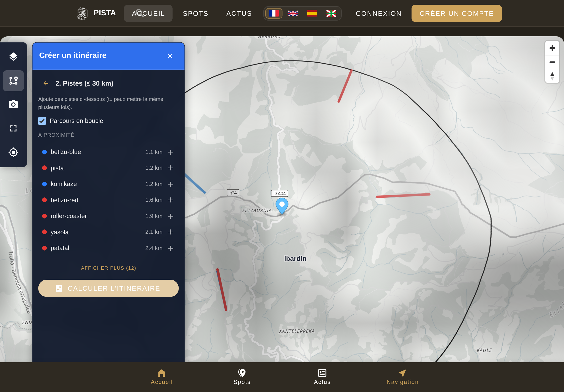Toggle fullscreen map icon
Screen dimensions: 564x392
coord(13,128)
